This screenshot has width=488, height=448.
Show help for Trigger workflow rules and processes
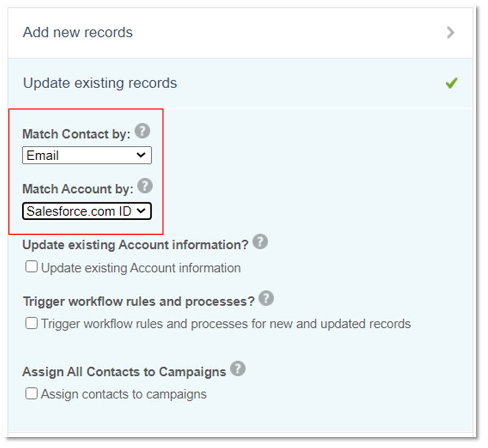[266, 299]
